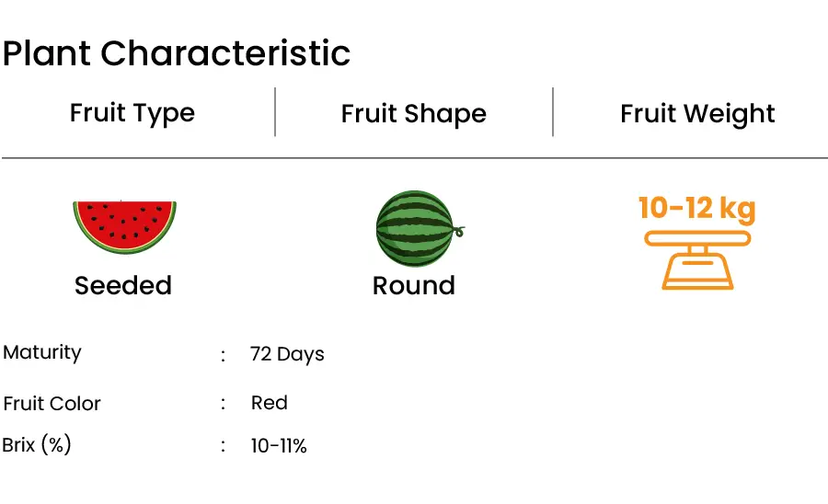The height and width of the screenshot is (504, 828).
Task: Select the orange 10-12 kg weight label
Action: tap(697, 208)
